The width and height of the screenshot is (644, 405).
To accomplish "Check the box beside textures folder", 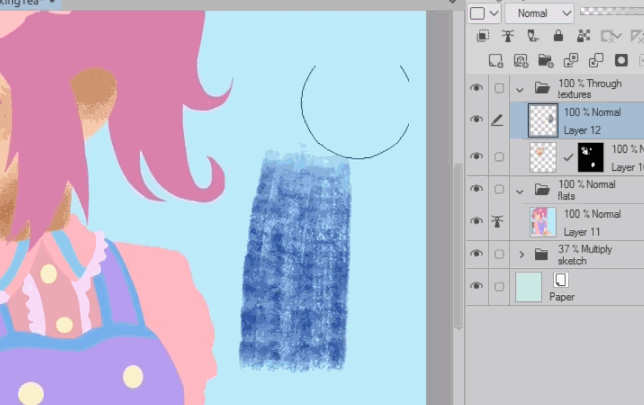I will tap(499, 88).
